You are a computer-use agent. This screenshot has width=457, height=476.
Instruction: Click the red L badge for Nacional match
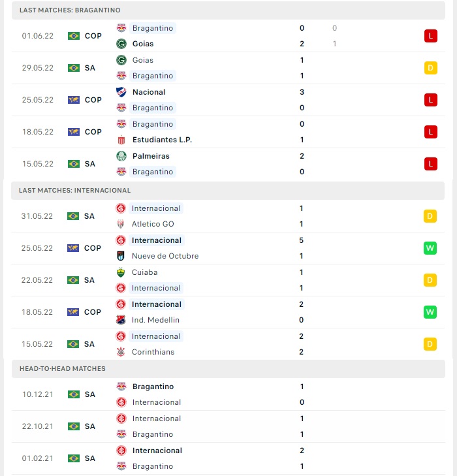click(431, 100)
